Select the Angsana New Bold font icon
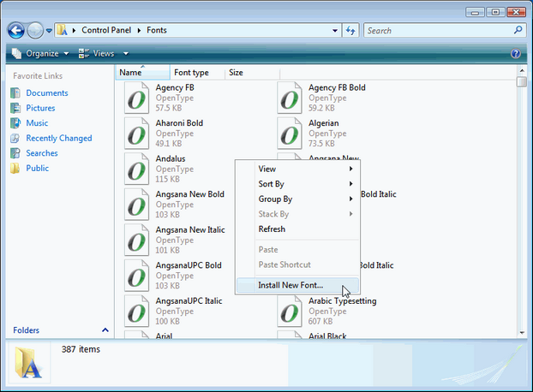The width and height of the screenshot is (533, 392). click(x=136, y=205)
